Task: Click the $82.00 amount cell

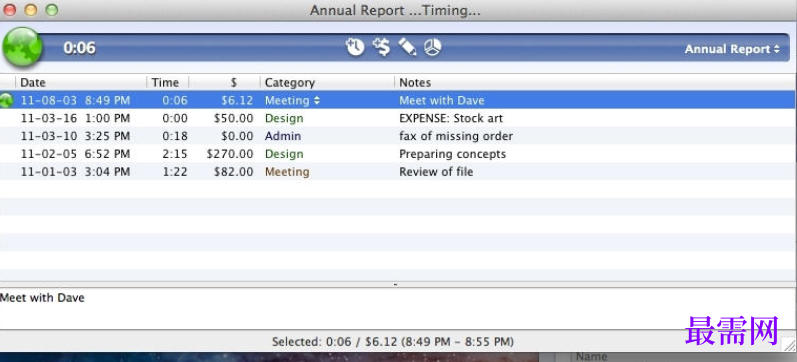Action: coord(234,172)
